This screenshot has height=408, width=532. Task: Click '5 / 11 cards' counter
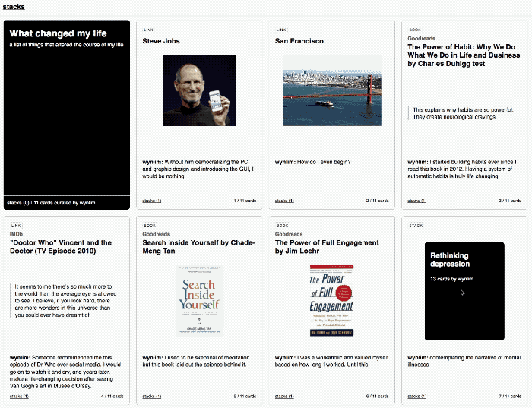[x=245, y=397]
